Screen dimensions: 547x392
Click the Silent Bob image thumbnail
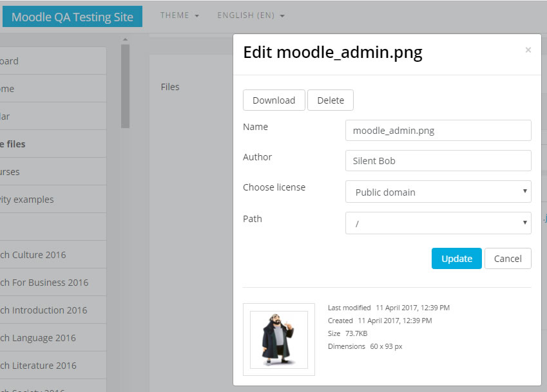coord(279,339)
